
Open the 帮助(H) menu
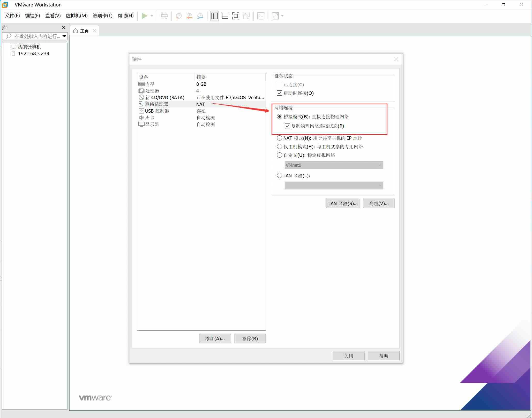(x=125, y=16)
